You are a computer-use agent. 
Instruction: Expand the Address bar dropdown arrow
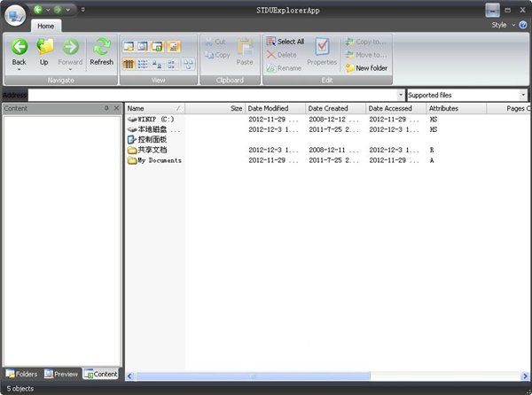pos(401,95)
